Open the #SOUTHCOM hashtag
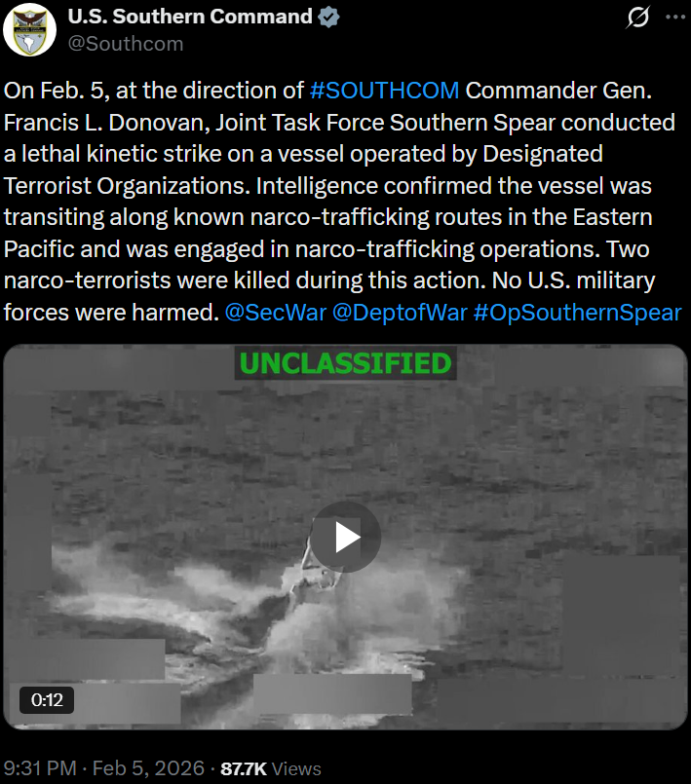Viewport: 691px width, 784px height. [x=384, y=91]
